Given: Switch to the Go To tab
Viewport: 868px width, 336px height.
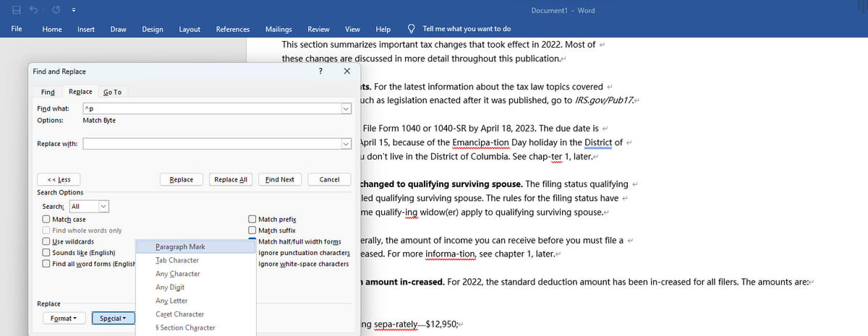Looking at the screenshot, I should pyautogui.click(x=112, y=92).
